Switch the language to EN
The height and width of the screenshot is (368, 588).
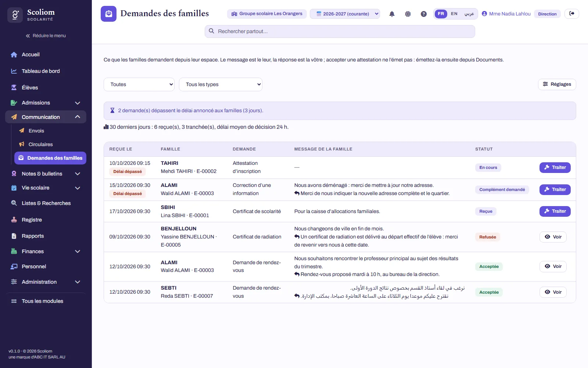pos(454,14)
